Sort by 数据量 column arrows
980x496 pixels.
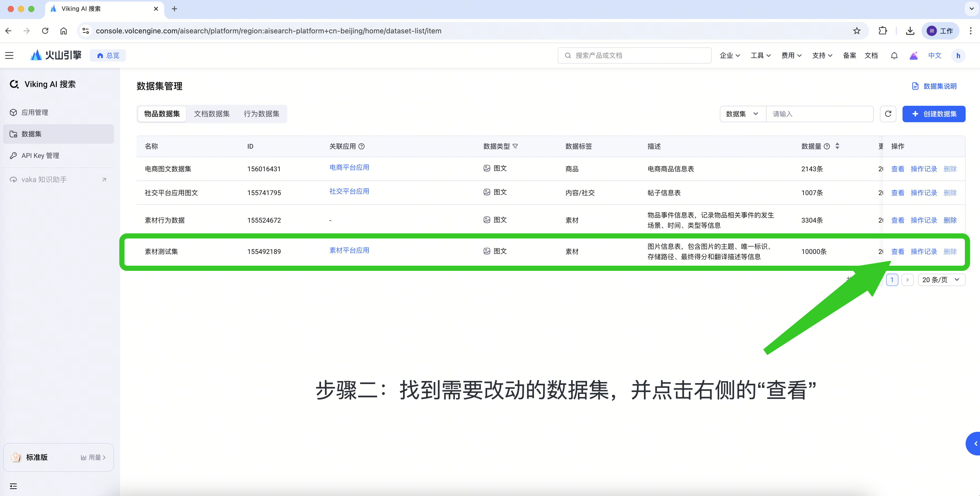pos(837,146)
